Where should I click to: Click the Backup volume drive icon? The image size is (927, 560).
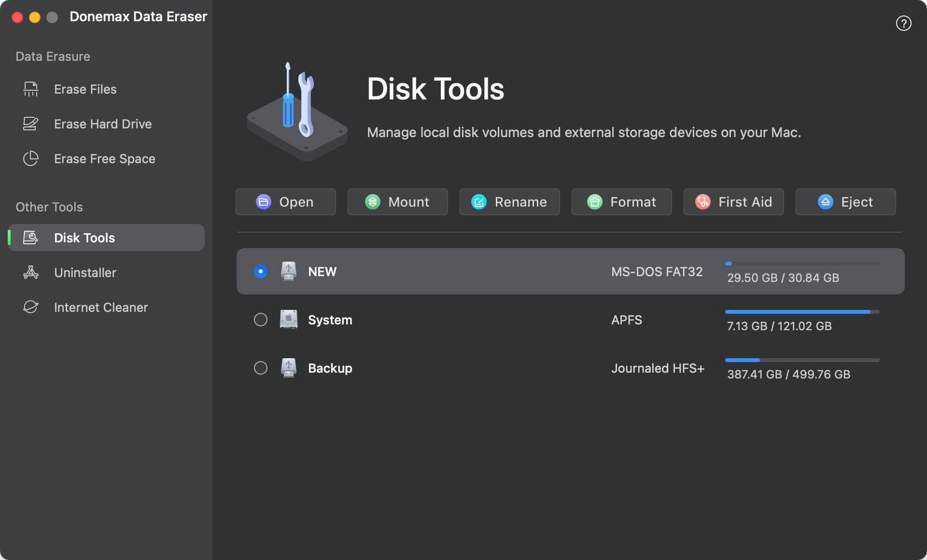click(x=289, y=368)
